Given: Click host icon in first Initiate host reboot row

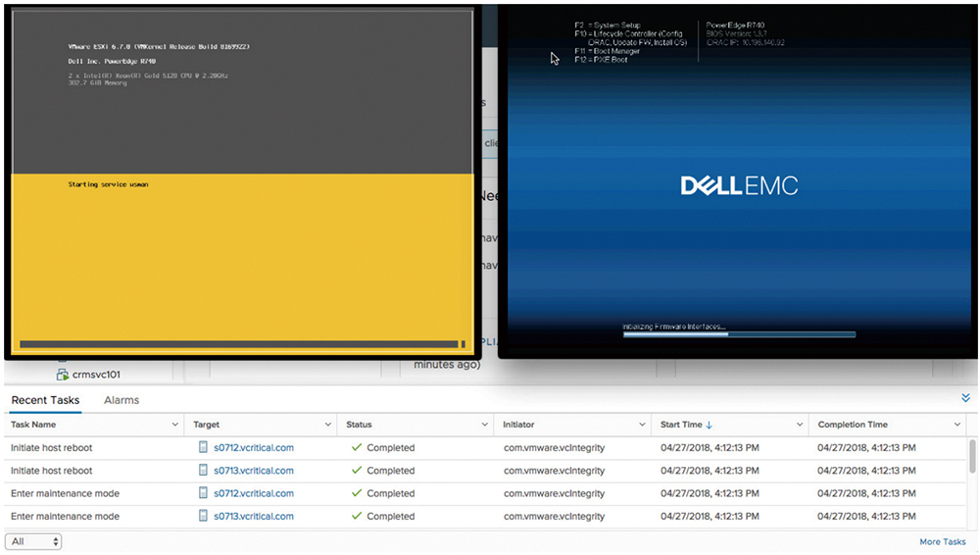Looking at the screenshot, I should (x=203, y=447).
